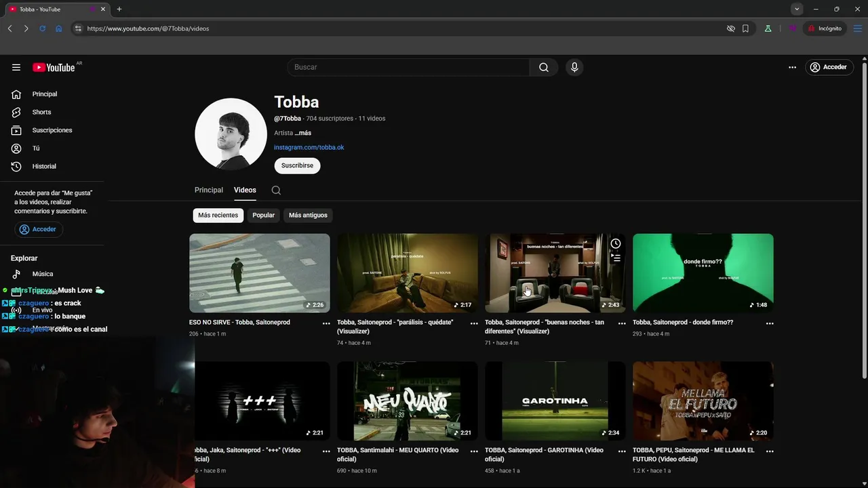Filter by Popular chip
868x488 pixels.
click(x=264, y=216)
